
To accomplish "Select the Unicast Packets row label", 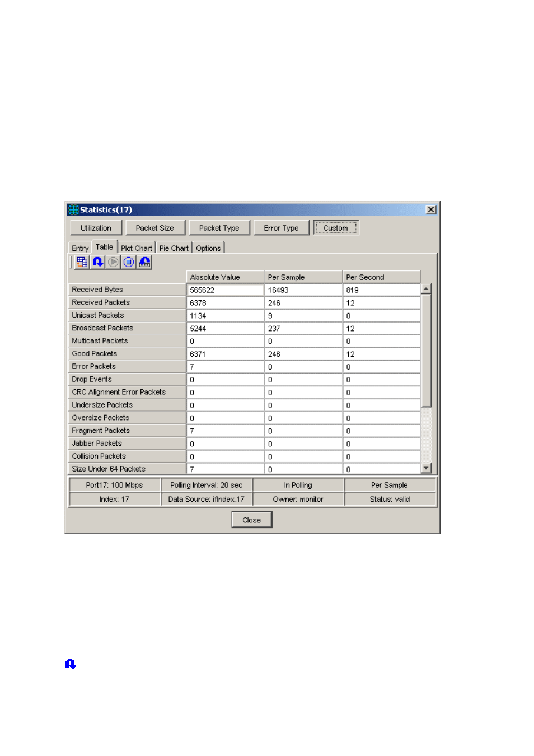I will [x=127, y=315].
